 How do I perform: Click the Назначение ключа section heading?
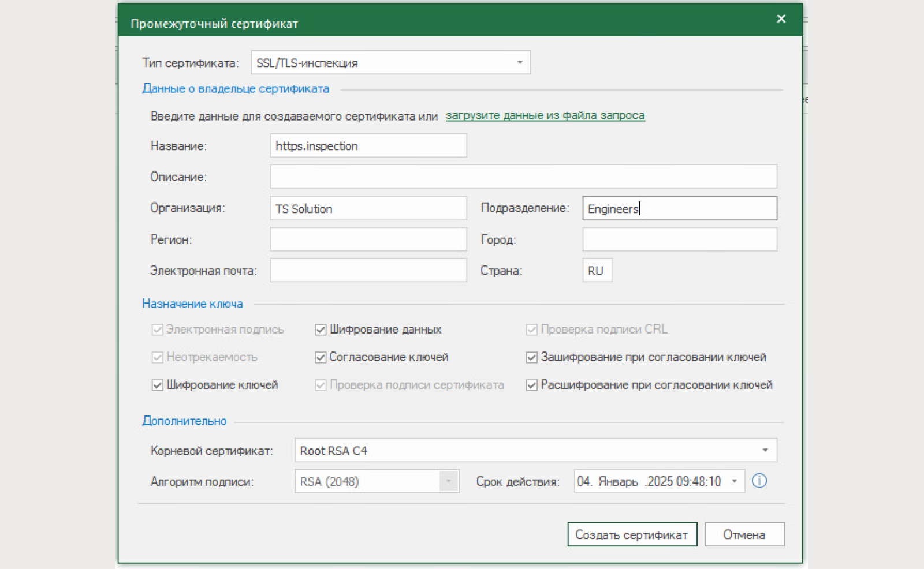coord(192,304)
